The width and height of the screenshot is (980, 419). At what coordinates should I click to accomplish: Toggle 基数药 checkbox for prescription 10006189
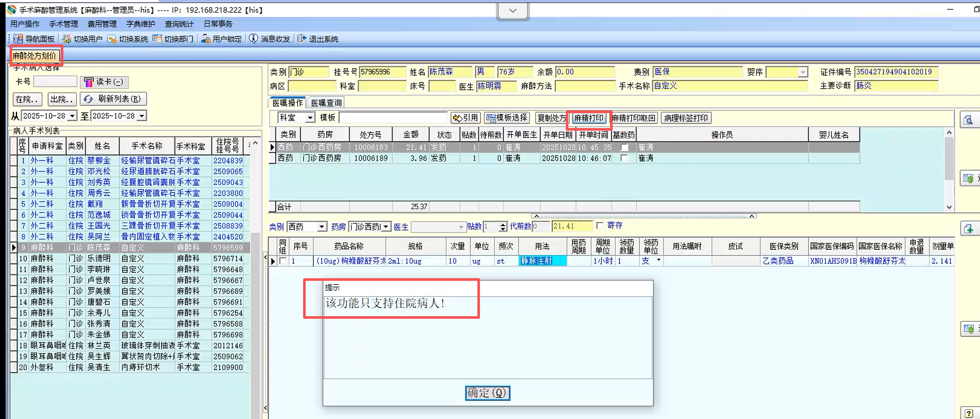(x=625, y=159)
